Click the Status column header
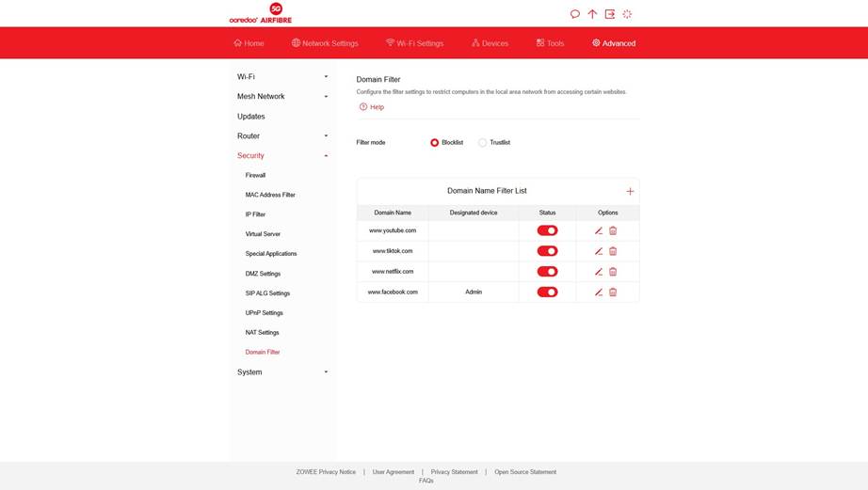Viewport: 868px width, 490px height. click(x=548, y=213)
